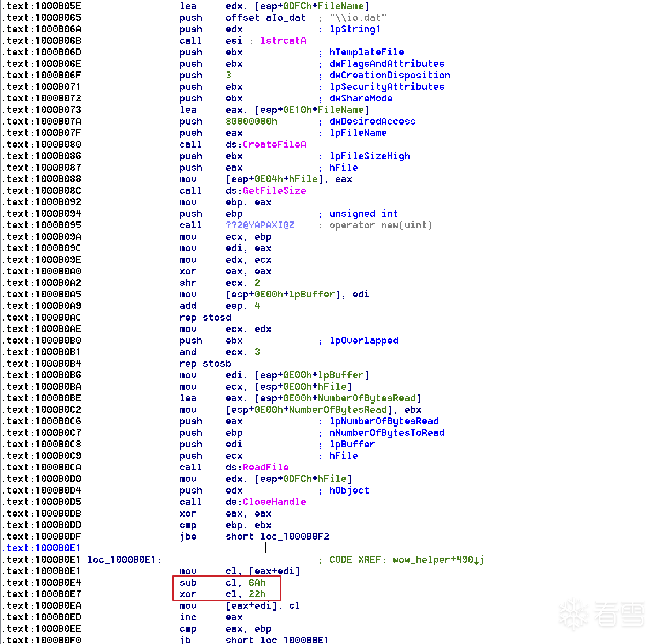Image resolution: width=657 pixels, height=644 pixels.
Task: Click the 80000000h dwDesiredAccess value
Action: coord(251,122)
